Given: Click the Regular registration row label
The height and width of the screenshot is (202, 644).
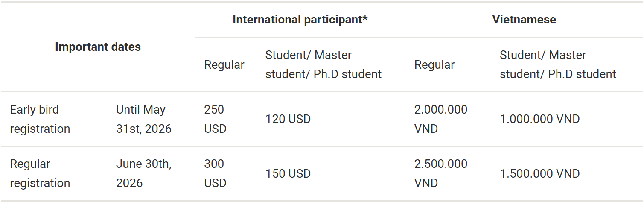Looking at the screenshot, I should tap(40, 173).
